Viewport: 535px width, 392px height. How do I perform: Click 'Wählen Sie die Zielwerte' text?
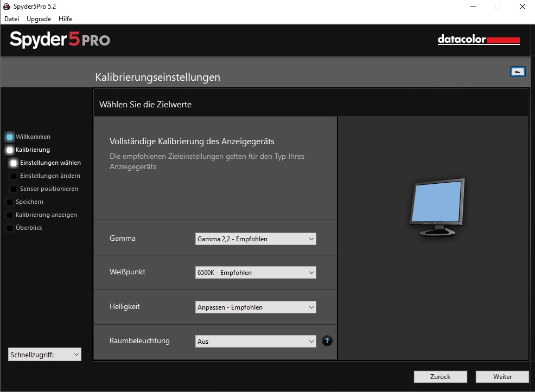(x=145, y=104)
